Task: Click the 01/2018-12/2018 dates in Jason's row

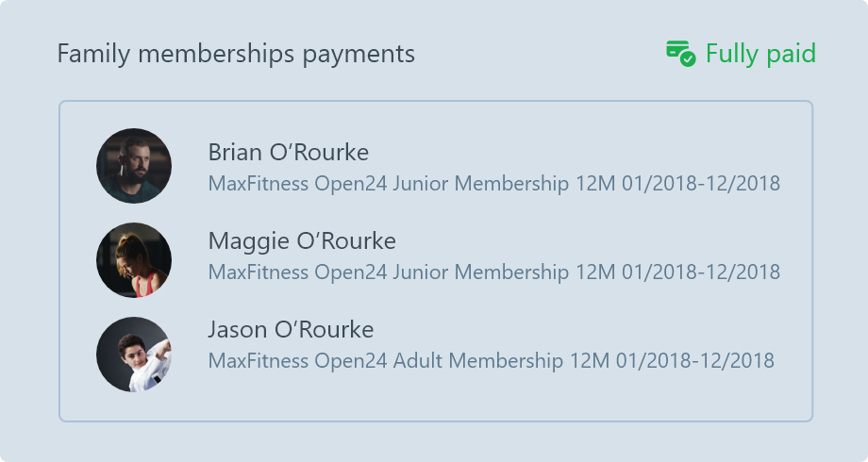Action: (694, 360)
